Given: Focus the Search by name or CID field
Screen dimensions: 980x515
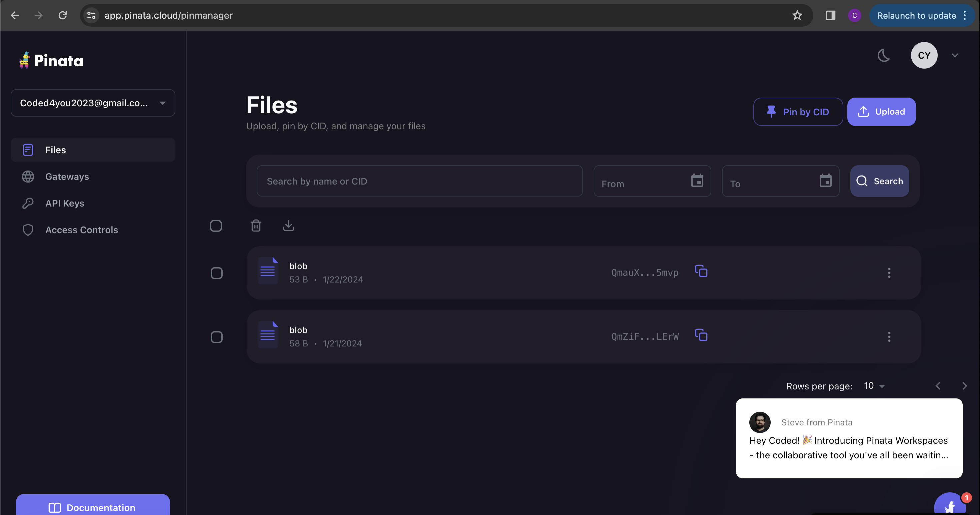Looking at the screenshot, I should 419,181.
